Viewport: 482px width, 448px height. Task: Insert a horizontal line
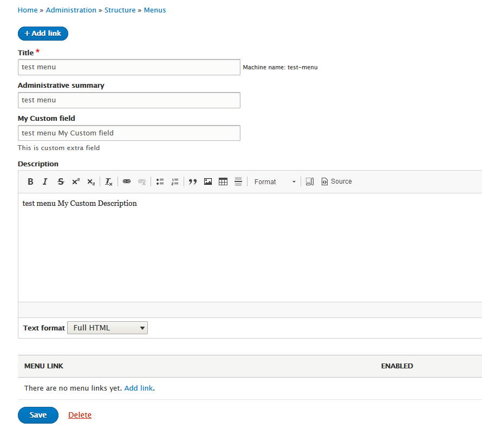[238, 182]
